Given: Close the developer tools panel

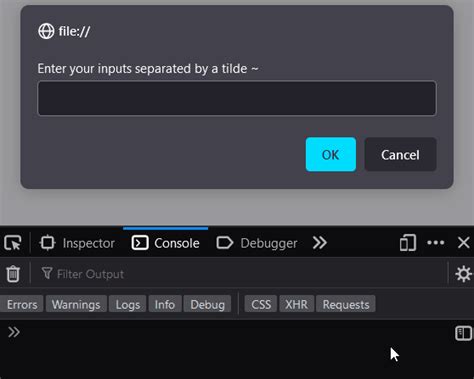Looking at the screenshot, I should tap(464, 243).
